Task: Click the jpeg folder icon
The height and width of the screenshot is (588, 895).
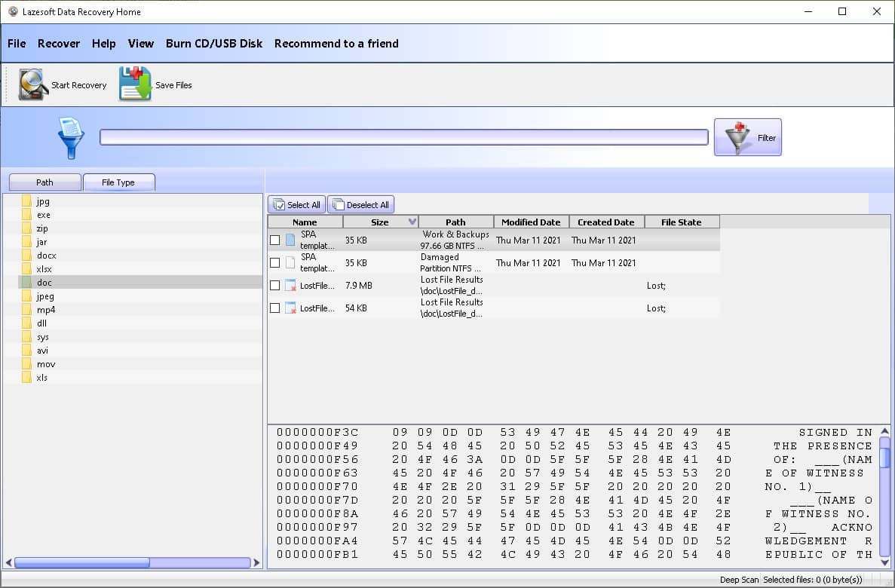Action: point(26,296)
